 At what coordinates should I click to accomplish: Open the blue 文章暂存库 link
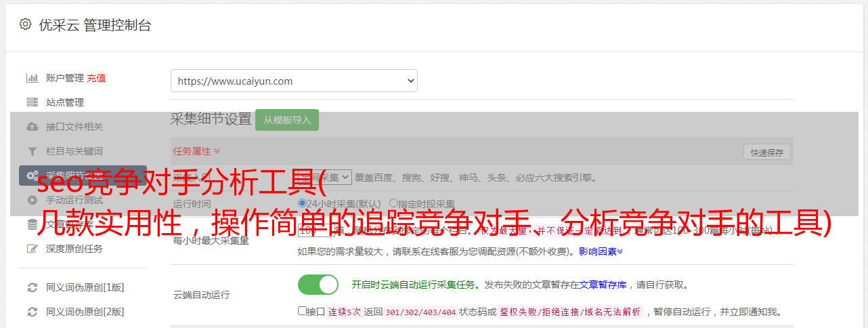603,285
